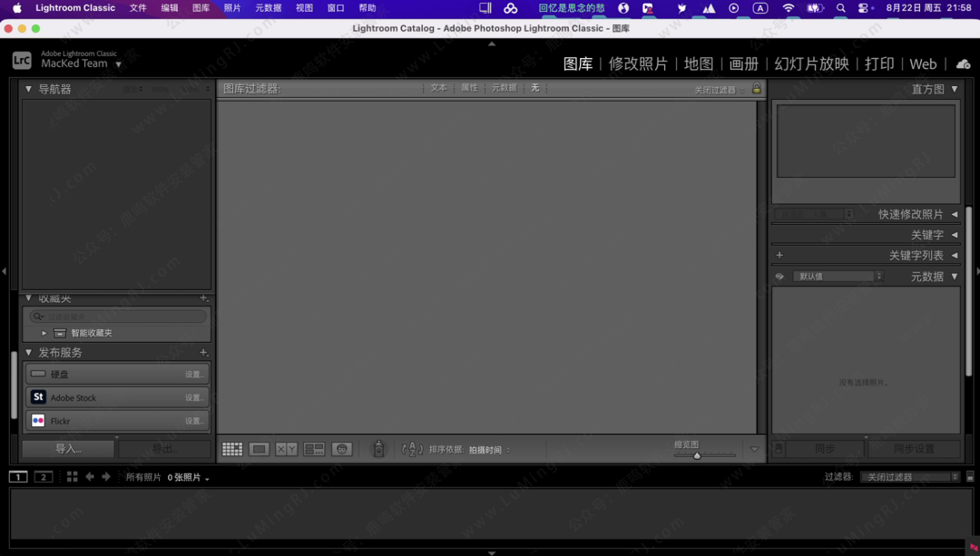Screen dimensions: 980x556
Task: Enable the secondary window with button 2
Action: click(43, 475)
